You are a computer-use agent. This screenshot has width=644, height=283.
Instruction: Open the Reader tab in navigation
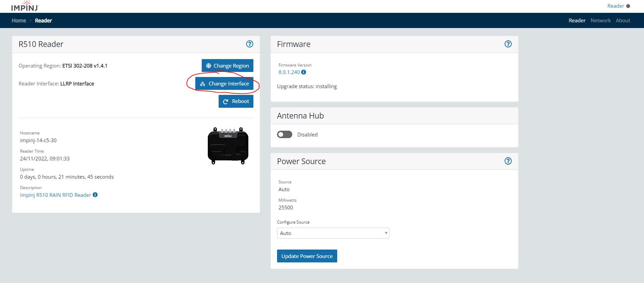tap(577, 21)
